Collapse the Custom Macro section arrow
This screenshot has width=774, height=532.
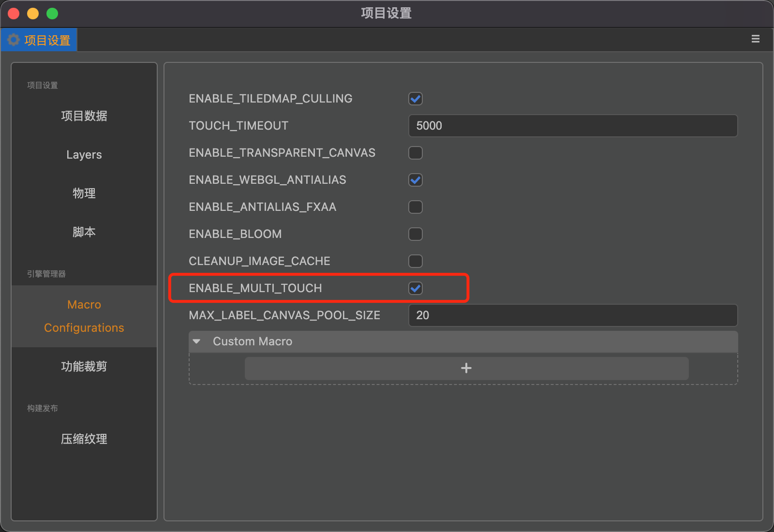(196, 341)
